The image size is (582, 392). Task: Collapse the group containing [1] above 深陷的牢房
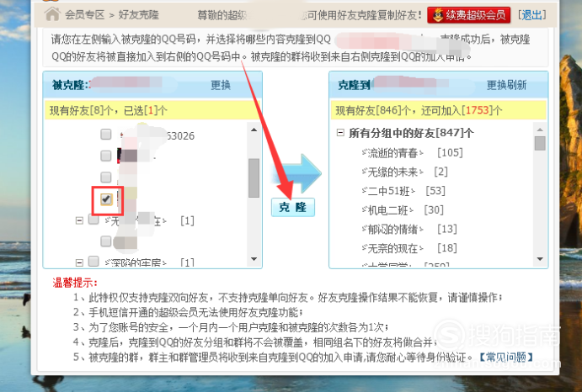[79, 220]
